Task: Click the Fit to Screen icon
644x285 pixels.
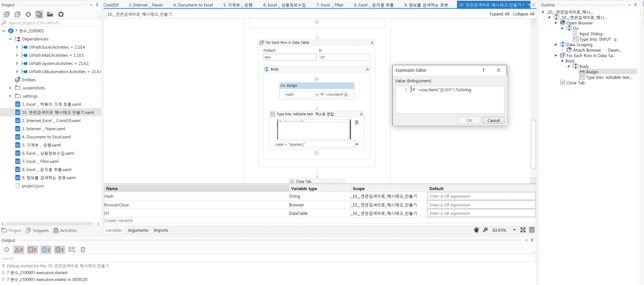Action: click(523, 230)
